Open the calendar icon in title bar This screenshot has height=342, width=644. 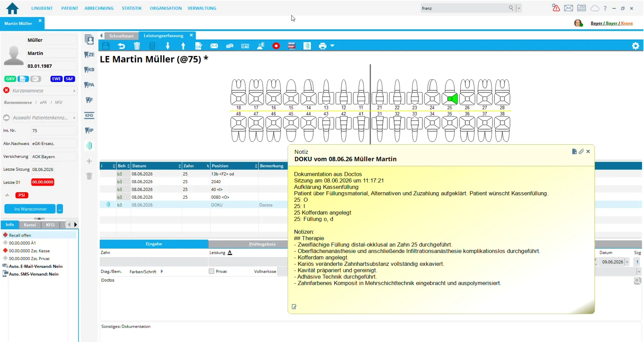click(x=581, y=8)
